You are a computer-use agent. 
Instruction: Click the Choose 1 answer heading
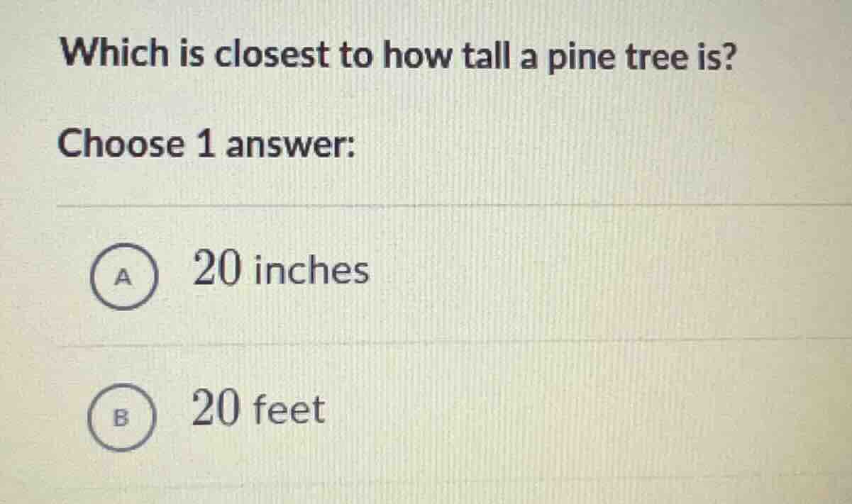point(208,145)
